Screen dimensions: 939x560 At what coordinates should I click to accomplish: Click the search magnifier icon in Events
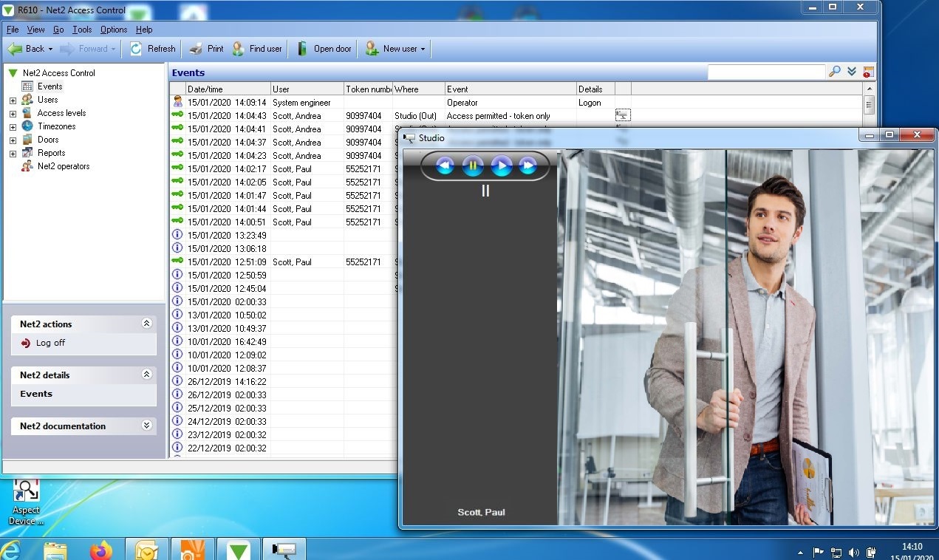[835, 72]
